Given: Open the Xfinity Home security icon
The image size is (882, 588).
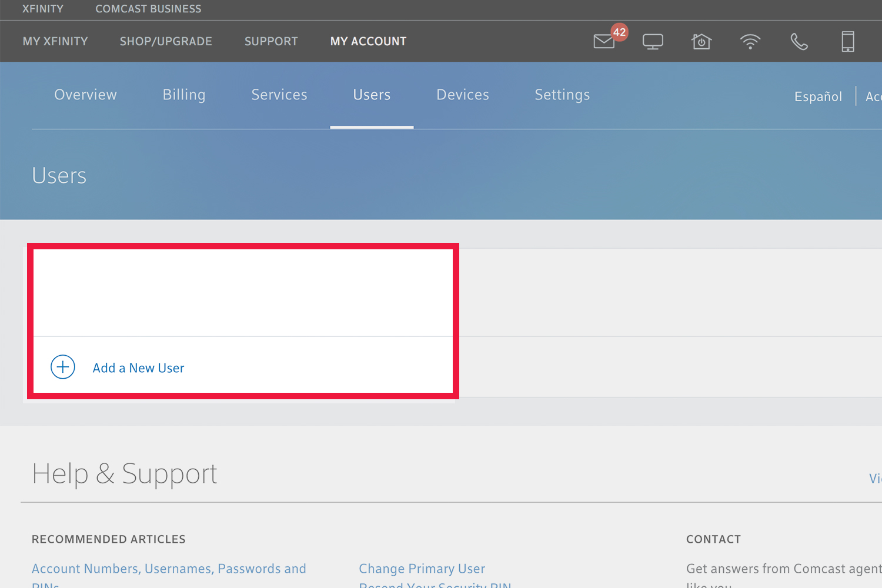Looking at the screenshot, I should (701, 41).
